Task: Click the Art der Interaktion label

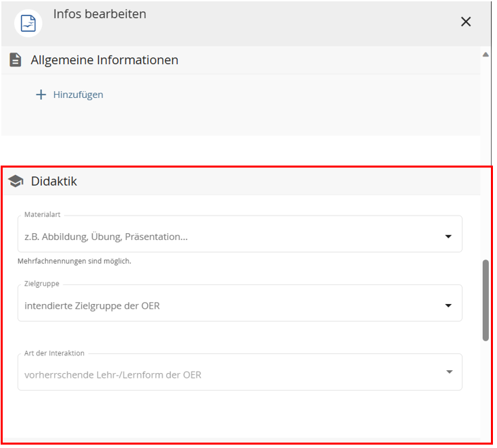Action: pos(55,353)
